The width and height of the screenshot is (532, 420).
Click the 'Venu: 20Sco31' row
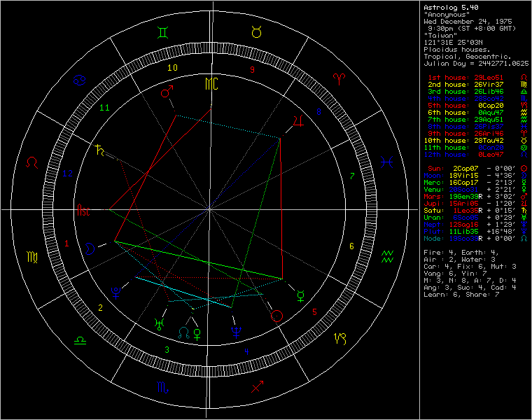point(477,189)
